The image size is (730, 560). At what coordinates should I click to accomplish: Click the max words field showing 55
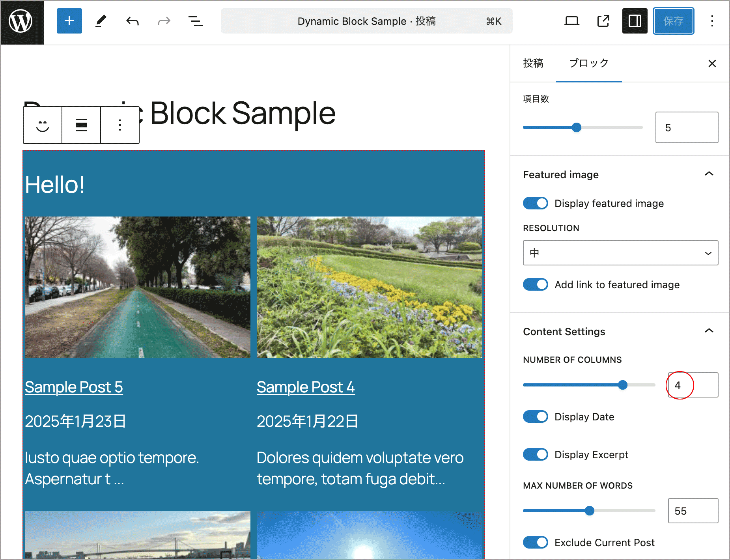[693, 511]
